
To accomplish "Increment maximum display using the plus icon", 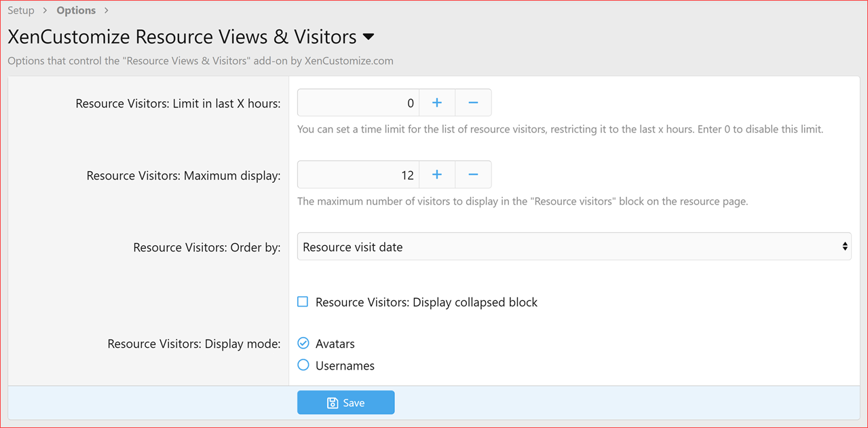I will (436, 175).
